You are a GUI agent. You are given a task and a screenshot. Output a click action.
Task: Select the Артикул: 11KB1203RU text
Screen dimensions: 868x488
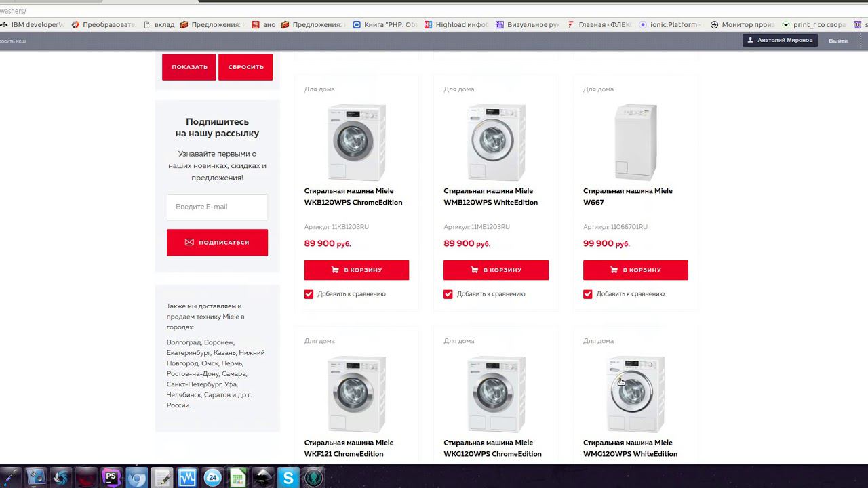[336, 227]
